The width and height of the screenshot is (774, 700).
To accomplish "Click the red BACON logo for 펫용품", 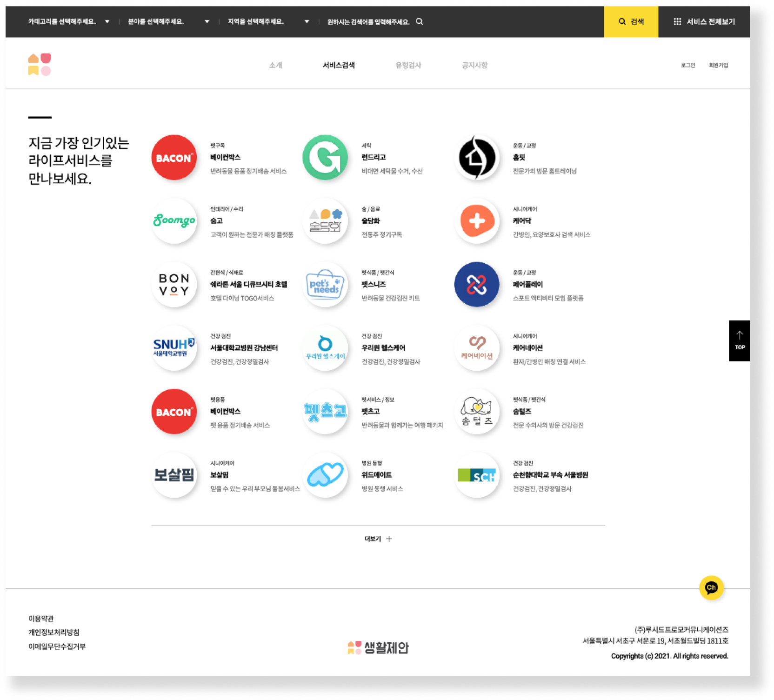I will pos(174,411).
